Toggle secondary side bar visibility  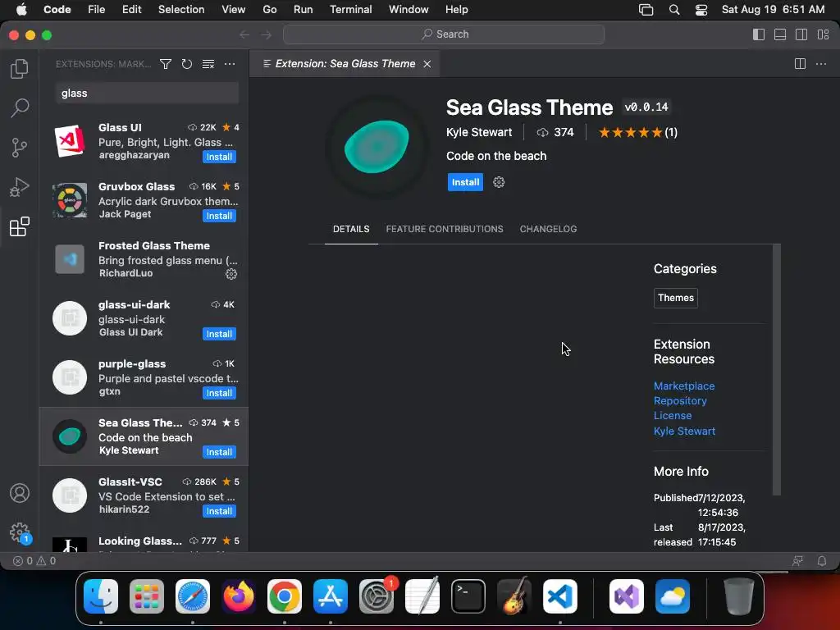801,34
